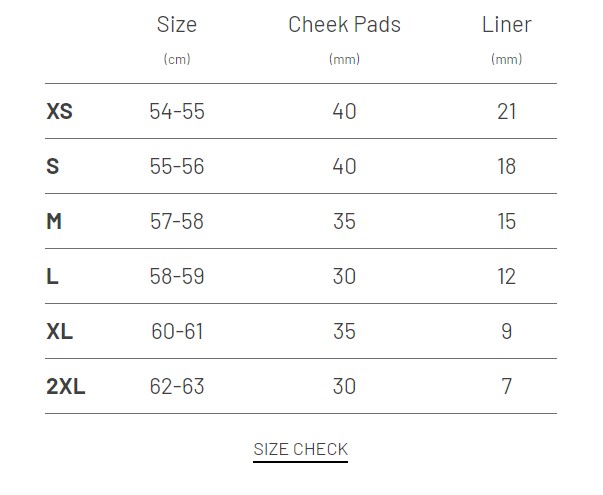
Task: Select the XS size row label
Action: coord(60,112)
